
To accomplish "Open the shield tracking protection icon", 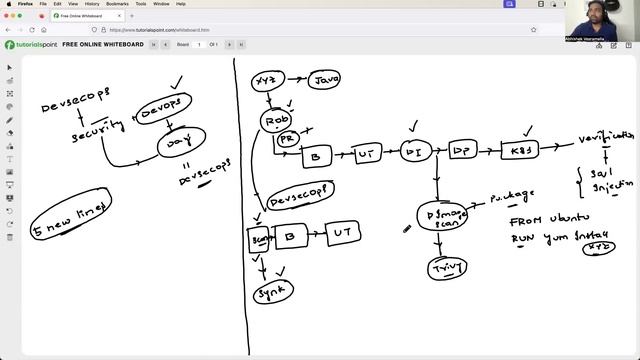I will tap(94, 30).
